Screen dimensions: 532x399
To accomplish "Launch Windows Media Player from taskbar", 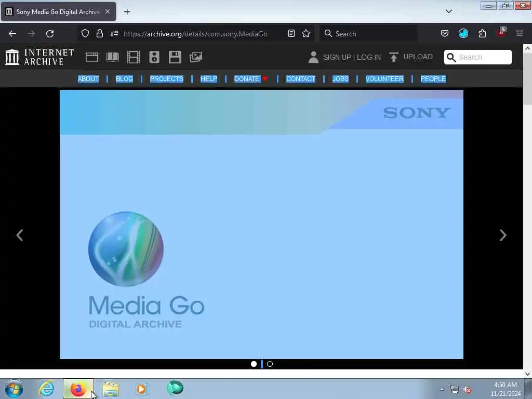I will (142, 389).
